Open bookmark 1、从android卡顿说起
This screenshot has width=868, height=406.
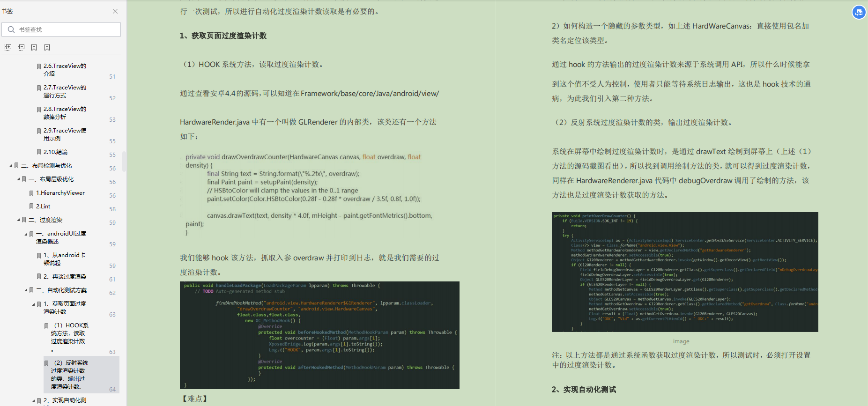[65, 259]
